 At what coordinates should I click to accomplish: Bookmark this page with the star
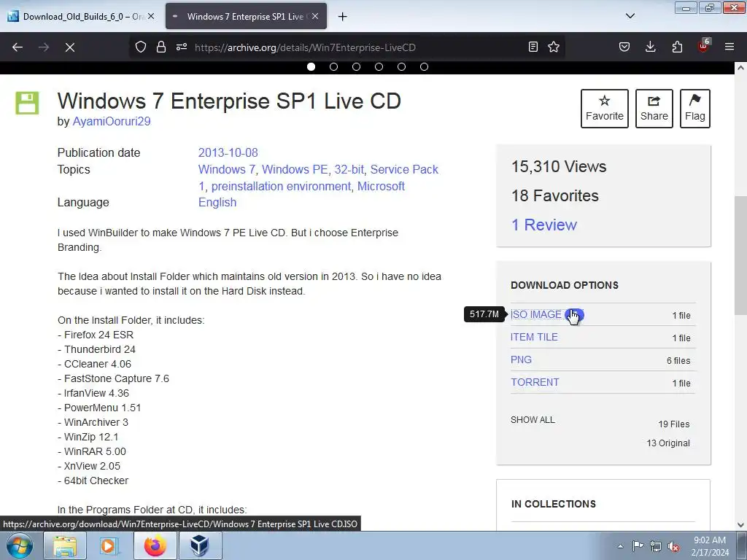pos(554,47)
